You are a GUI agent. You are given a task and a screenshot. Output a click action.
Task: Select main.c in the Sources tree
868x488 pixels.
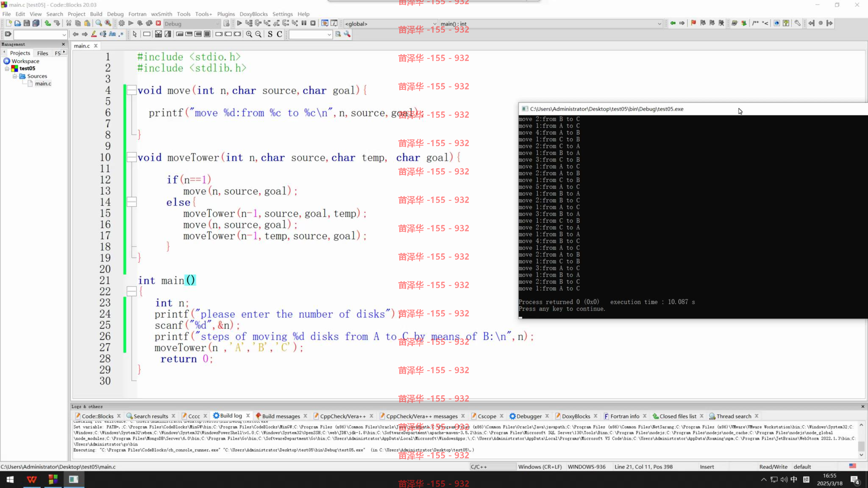[x=43, y=84]
